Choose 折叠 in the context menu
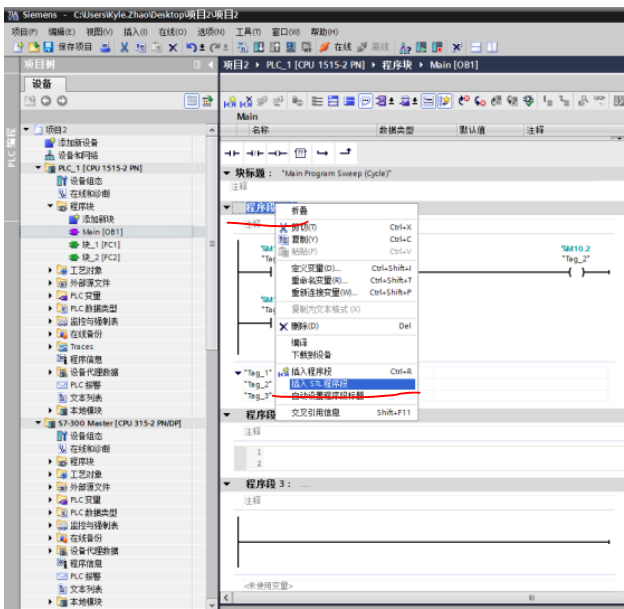This screenshot has height=609, width=624. click(x=347, y=211)
